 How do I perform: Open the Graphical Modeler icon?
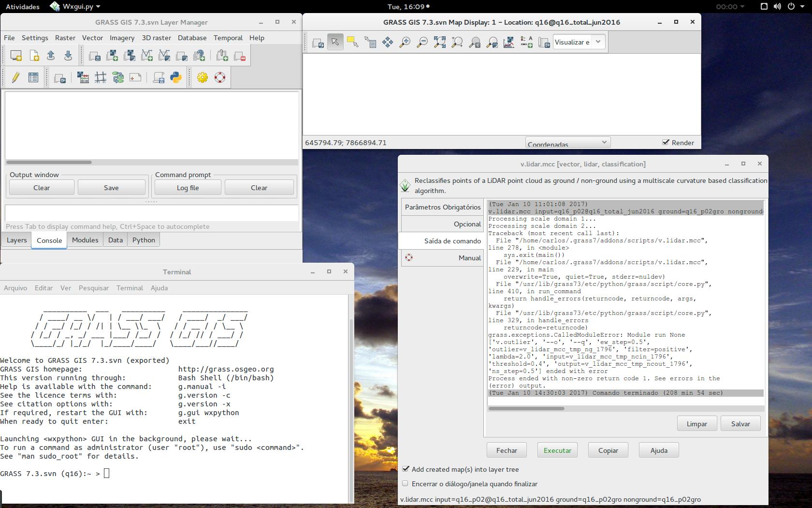tap(118, 77)
